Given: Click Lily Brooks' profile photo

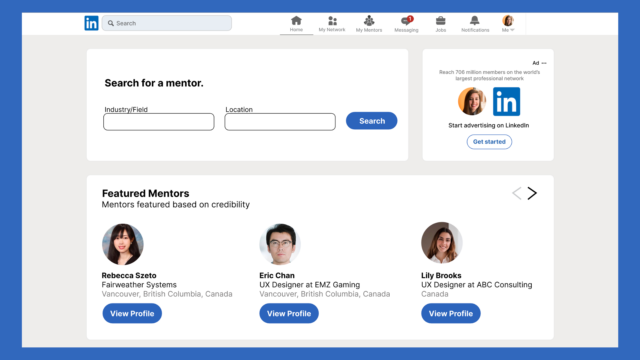Looking at the screenshot, I should tap(442, 242).
